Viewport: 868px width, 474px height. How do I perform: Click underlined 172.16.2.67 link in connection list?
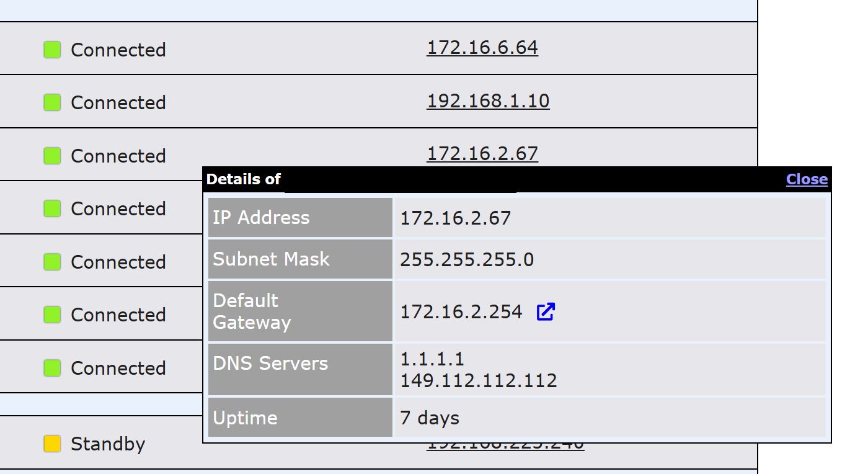482,153
